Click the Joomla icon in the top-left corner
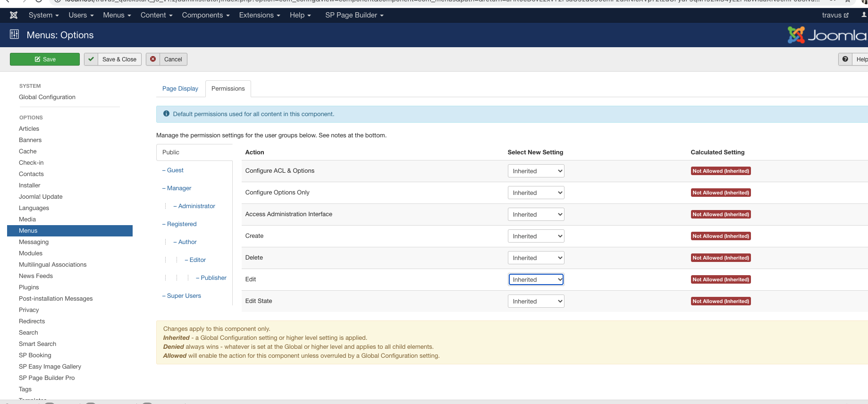The image size is (868, 404). tap(14, 15)
